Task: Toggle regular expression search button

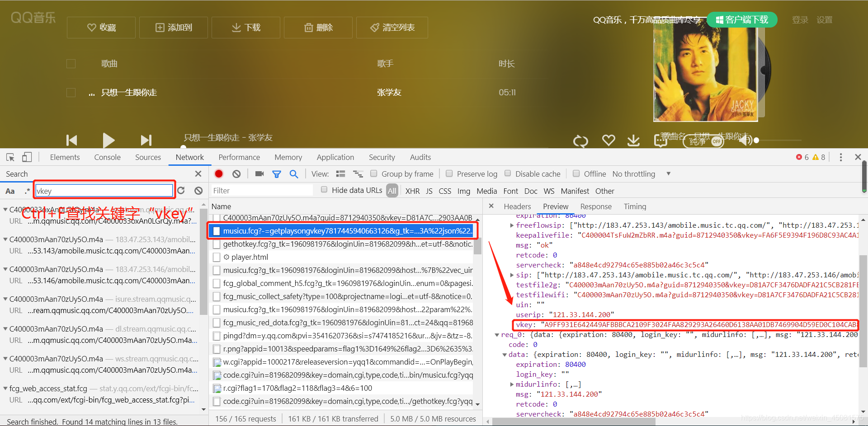Action: pyautogui.click(x=27, y=191)
